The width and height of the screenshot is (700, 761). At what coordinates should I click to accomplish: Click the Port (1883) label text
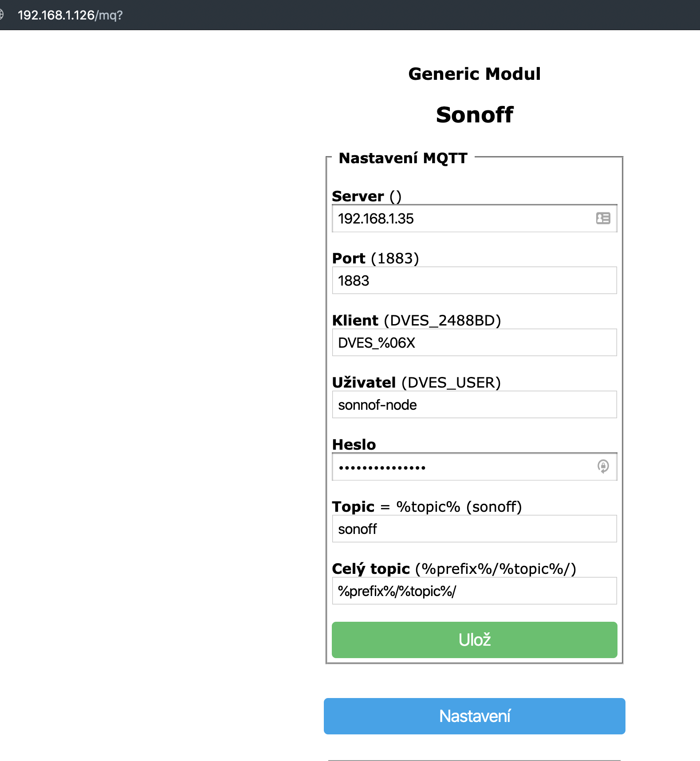[x=375, y=258]
